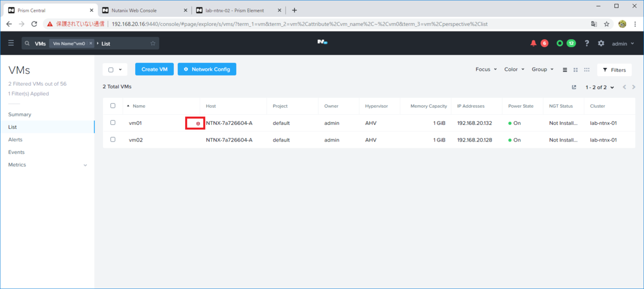Select the vm01 row checkbox

113,123
